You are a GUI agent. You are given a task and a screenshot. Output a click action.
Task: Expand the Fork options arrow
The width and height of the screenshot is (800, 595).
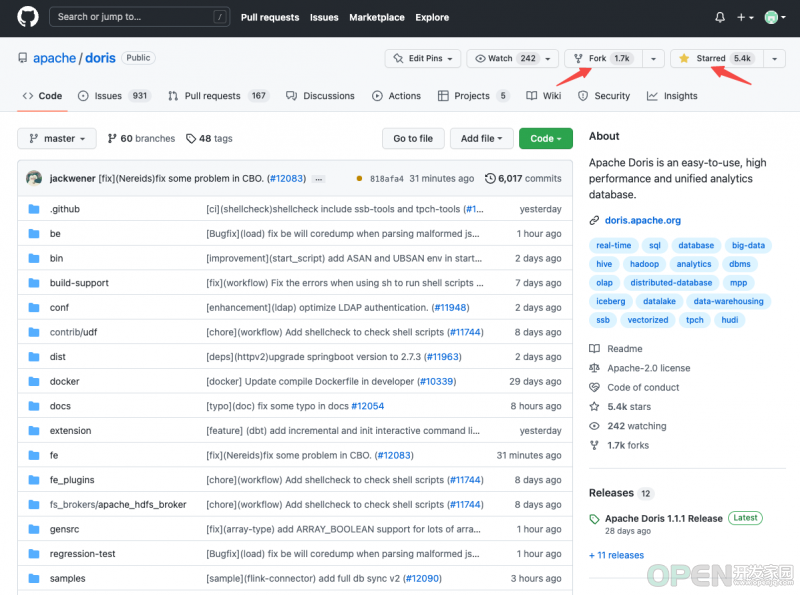pyautogui.click(x=653, y=58)
